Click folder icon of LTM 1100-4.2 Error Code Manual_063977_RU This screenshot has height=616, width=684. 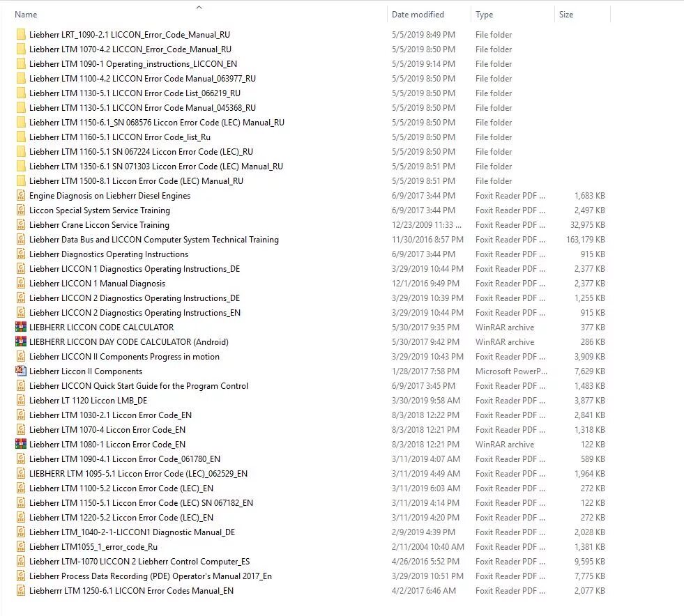(x=20, y=79)
